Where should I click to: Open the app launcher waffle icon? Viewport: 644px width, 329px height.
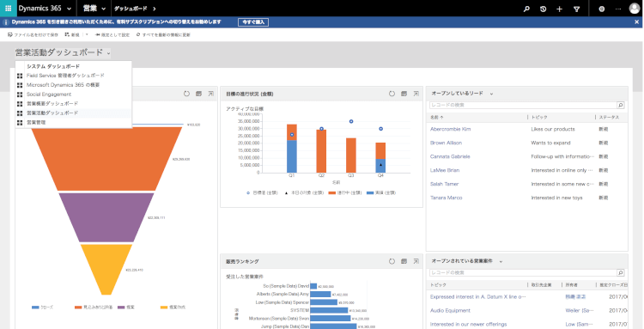[9, 9]
